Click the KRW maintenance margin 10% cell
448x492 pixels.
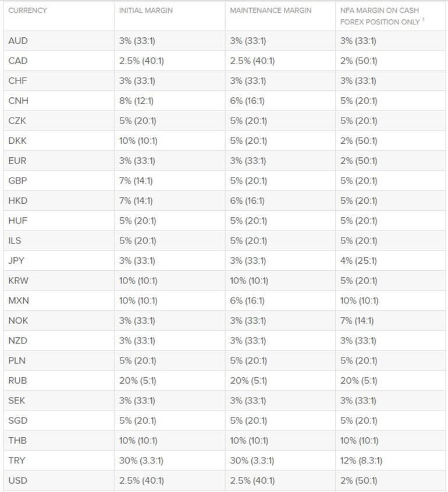click(249, 281)
